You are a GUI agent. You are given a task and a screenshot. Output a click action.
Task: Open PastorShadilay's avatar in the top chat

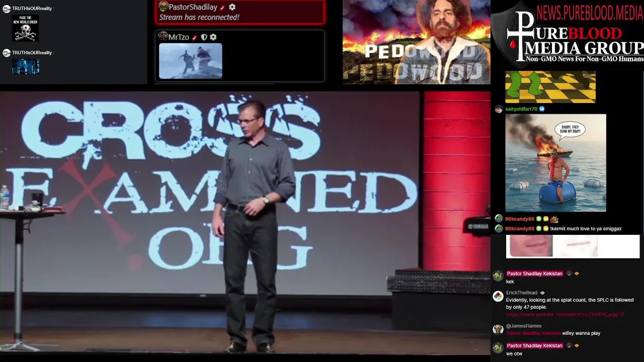[x=164, y=7]
